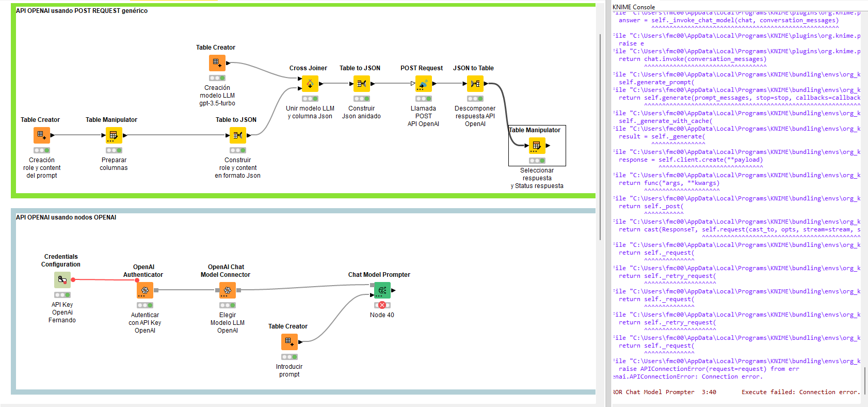Click label 'API Key OpenAI Fernando'

(x=62, y=312)
